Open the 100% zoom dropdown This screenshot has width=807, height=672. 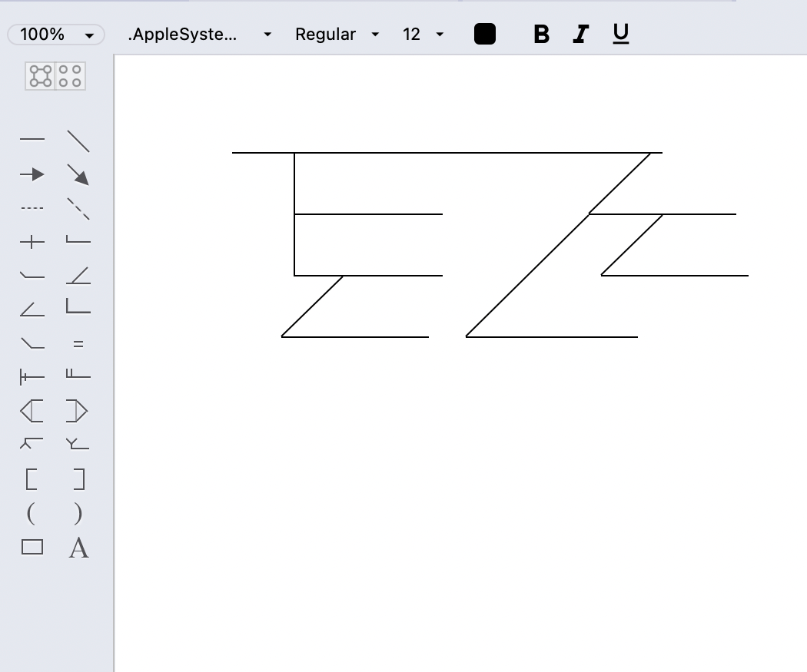click(56, 35)
